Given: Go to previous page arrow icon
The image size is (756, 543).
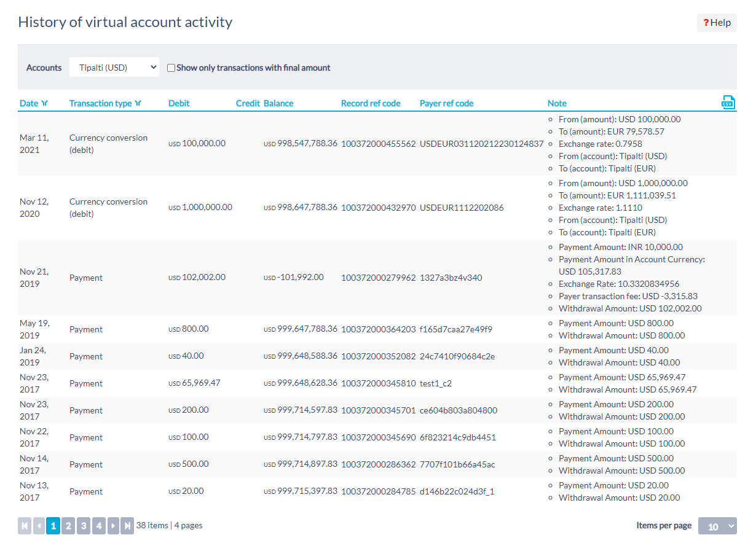Looking at the screenshot, I should coord(39,526).
